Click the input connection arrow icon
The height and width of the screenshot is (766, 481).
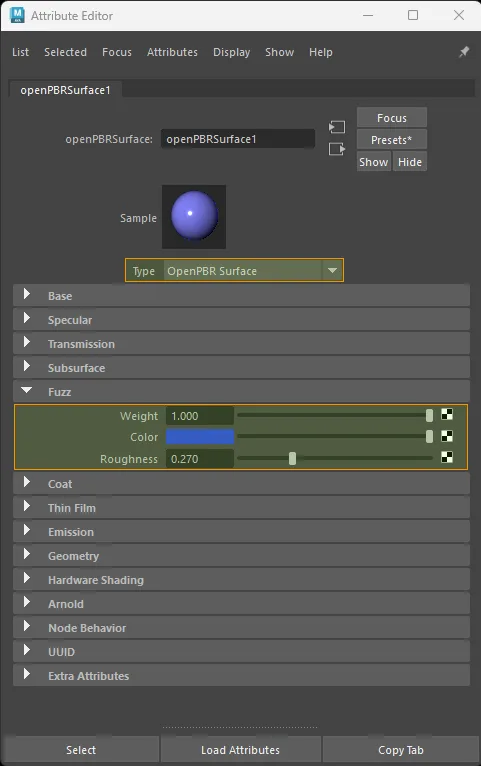coord(337,127)
